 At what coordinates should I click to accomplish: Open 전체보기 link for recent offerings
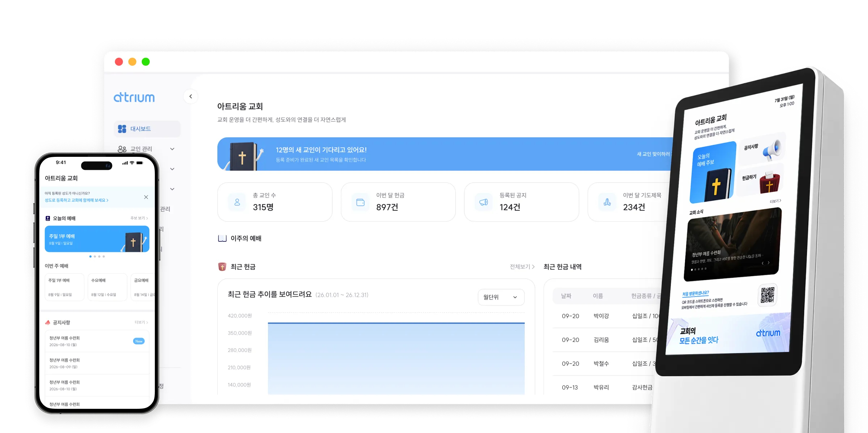(x=522, y=267)
